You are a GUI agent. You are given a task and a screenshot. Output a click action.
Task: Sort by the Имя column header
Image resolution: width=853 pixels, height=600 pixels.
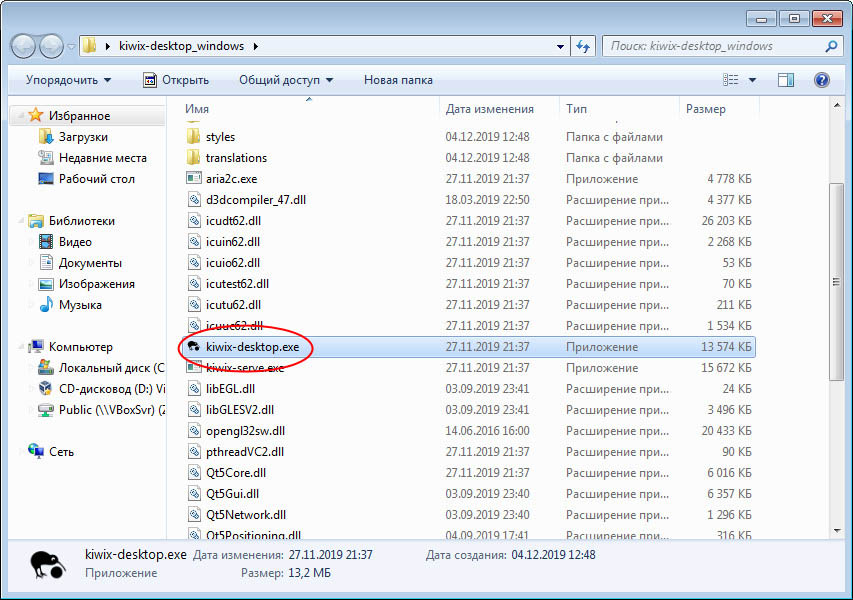pos(310,108)
